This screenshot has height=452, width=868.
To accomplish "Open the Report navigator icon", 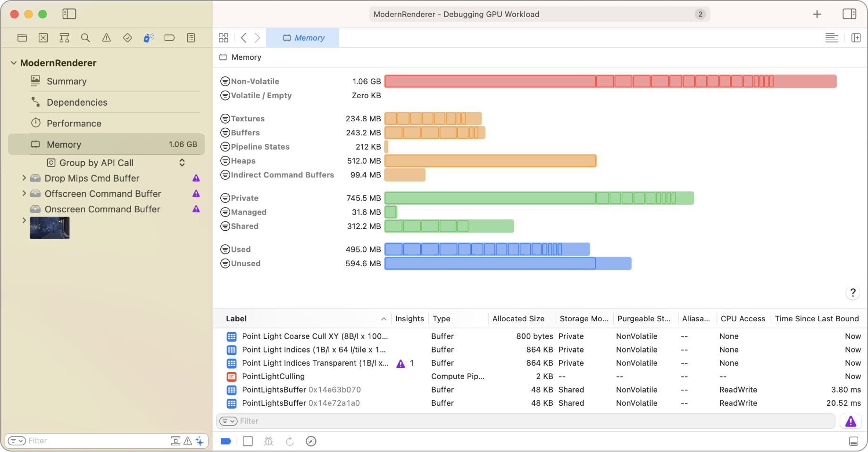I will coord(191,38).
